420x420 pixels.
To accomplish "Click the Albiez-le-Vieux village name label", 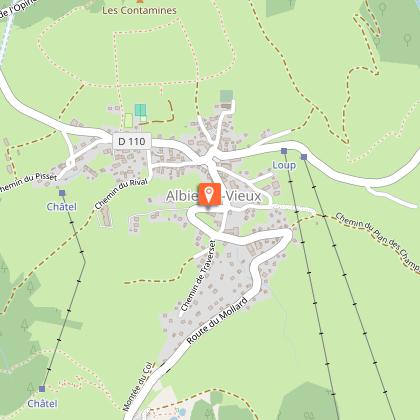I will tap(214, 196).
